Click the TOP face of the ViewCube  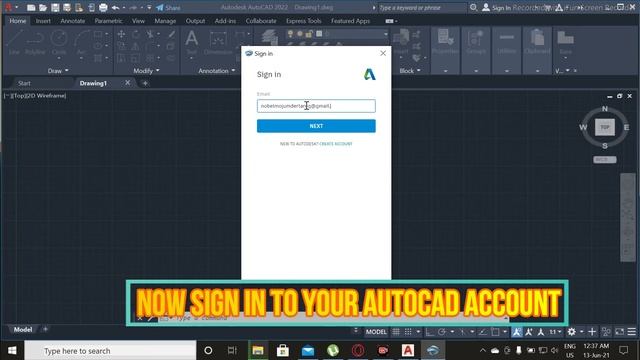click(605, 127)
